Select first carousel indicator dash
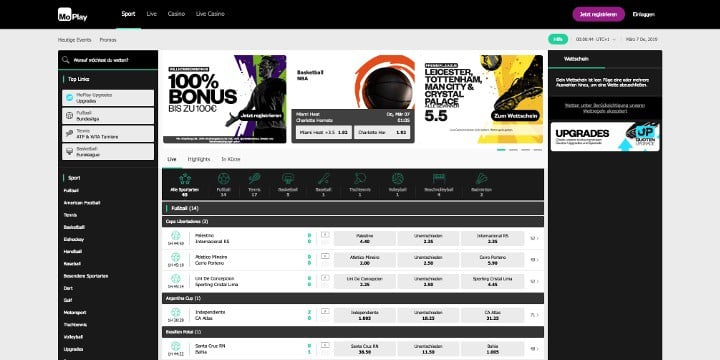This screenshot has height=360, width=720. (x=501, y=150)
